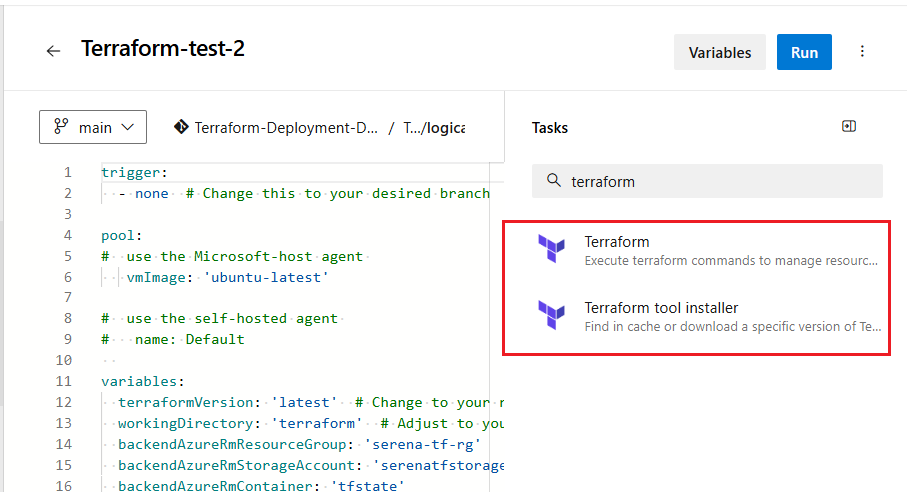This screenshot has width=907, height=492.
Task: Expand the chevron next to main
Action: [128, 127]
